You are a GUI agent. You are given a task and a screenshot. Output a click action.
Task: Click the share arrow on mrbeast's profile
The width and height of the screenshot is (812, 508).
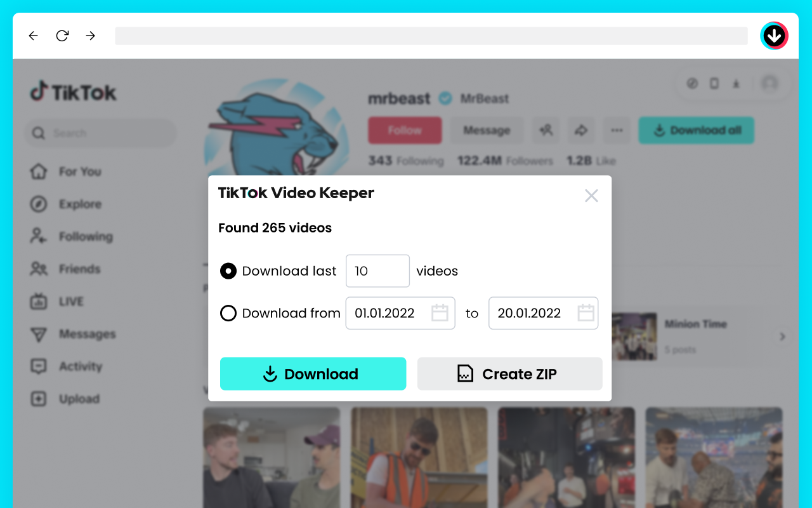tap(581, 130)
